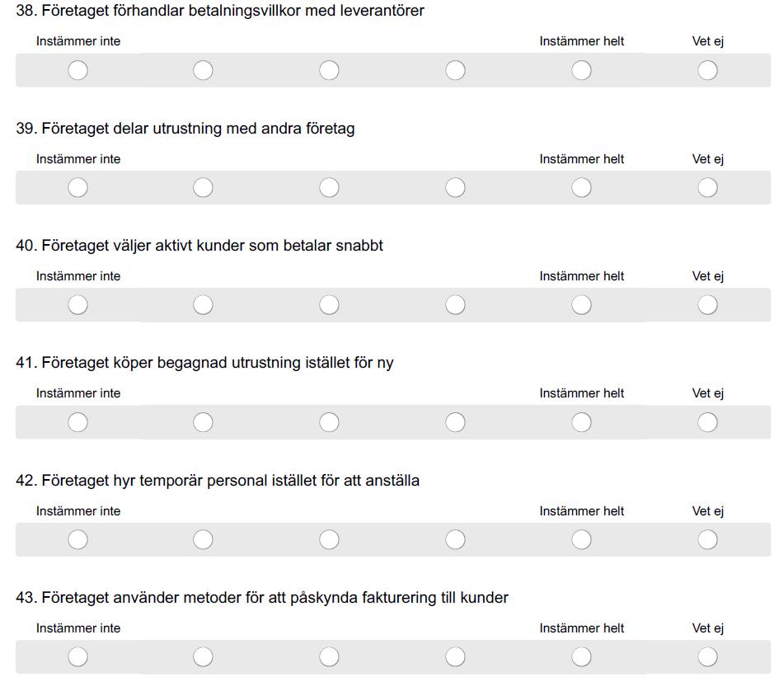Pick the second radio option in question 40
This screenshot has width=784, height=686.
coord(203,305)
